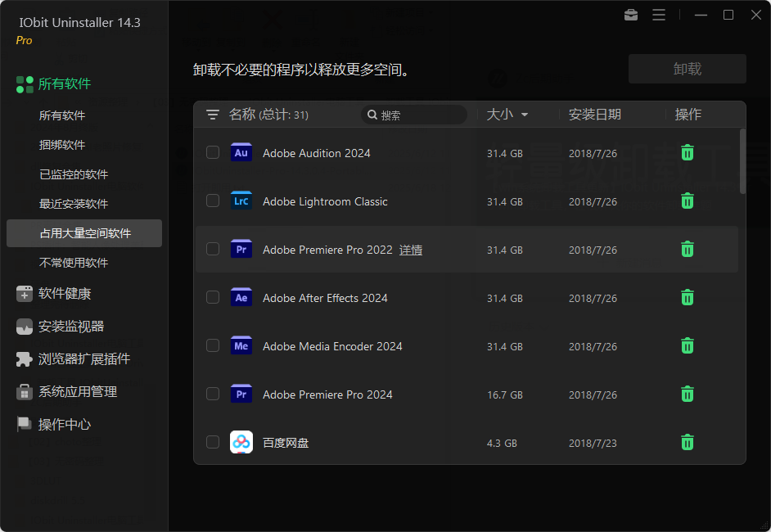Screen dimensions: 771x532
Task: Check the Adobe Lightroom Classic checkbox
Action: pyautogui.click(x=213, y=201)
